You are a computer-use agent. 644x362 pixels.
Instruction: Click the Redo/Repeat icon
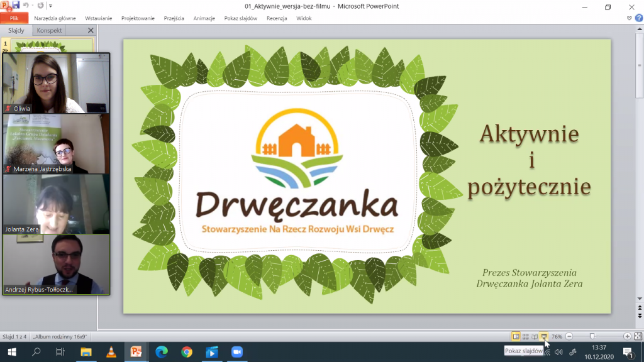pos(40,6)
